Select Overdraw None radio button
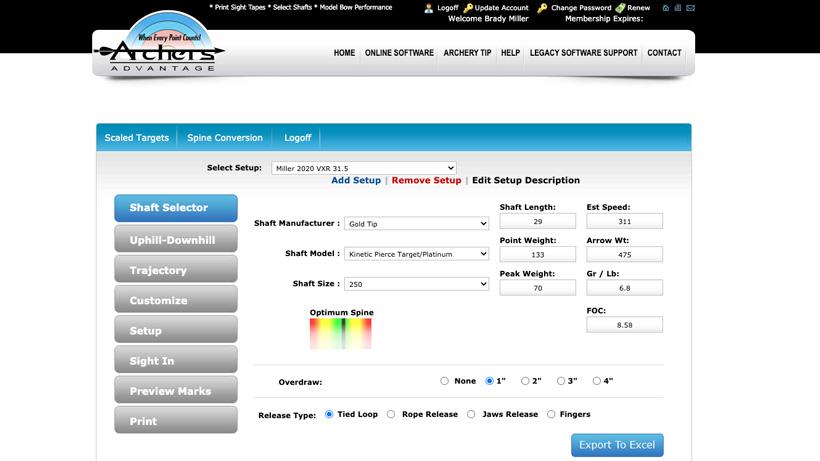The width and height of the screenshot is (820, 461). [x=445, y=381]
